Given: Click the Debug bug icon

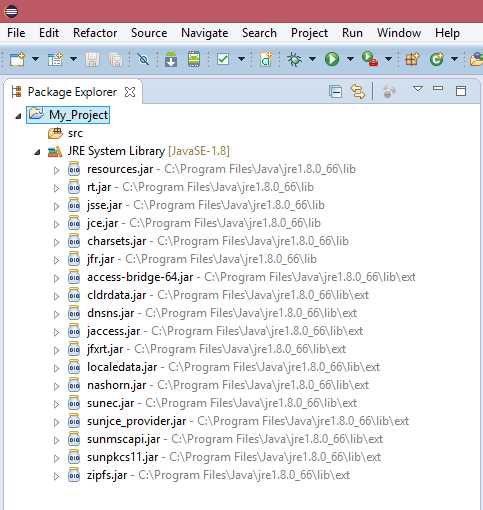Looking at the screenshot, I should pos(294,60).
